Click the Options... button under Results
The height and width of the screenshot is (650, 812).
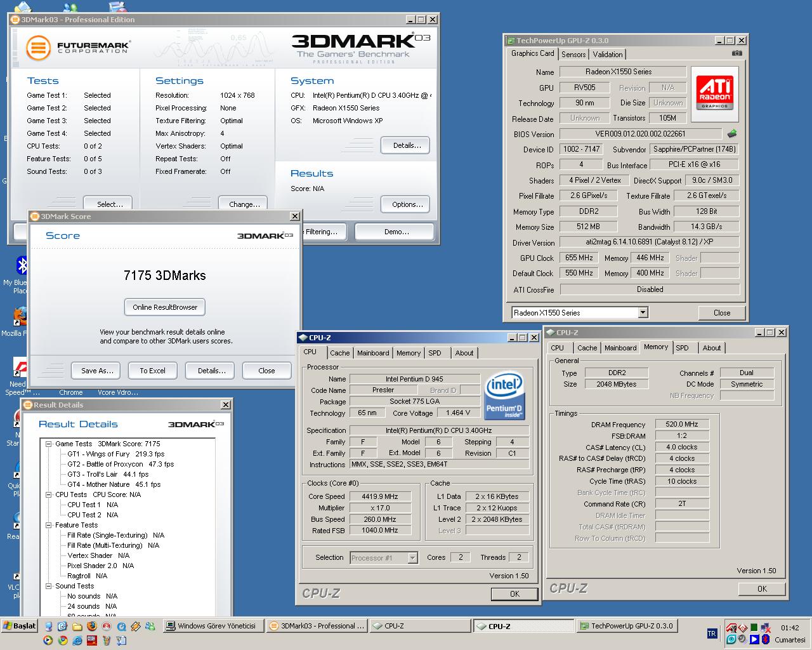407,204
